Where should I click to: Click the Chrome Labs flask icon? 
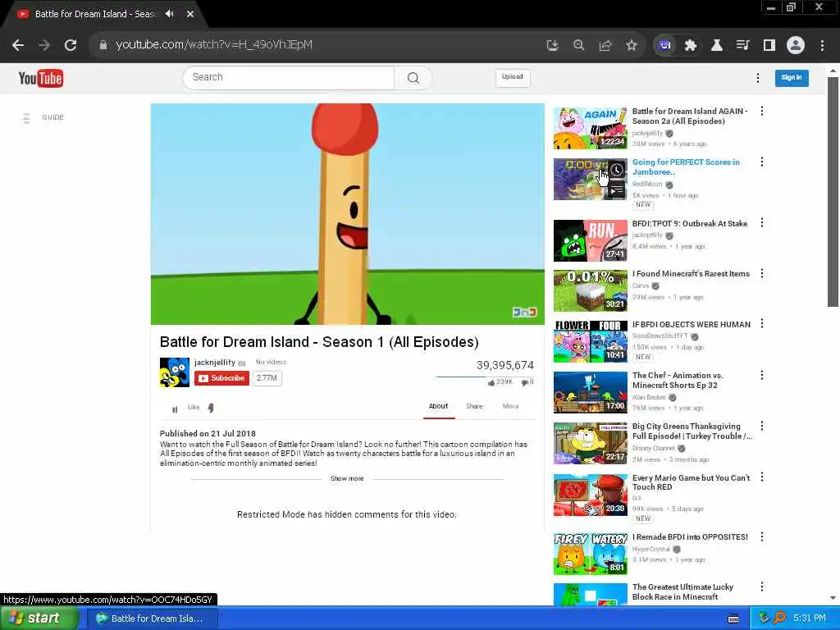tap(716, 46)
